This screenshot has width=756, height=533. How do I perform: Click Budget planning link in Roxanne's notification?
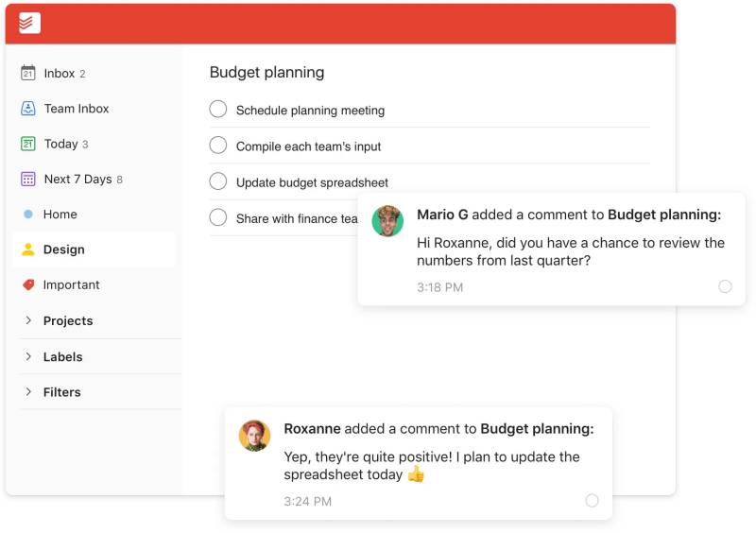coord(537,429)
